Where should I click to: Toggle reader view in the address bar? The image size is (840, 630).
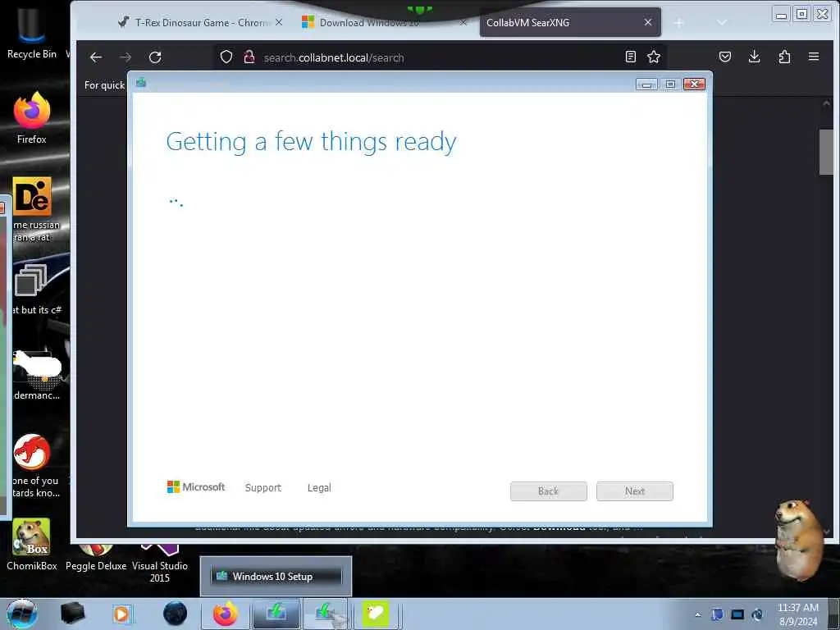click(631, 57)
